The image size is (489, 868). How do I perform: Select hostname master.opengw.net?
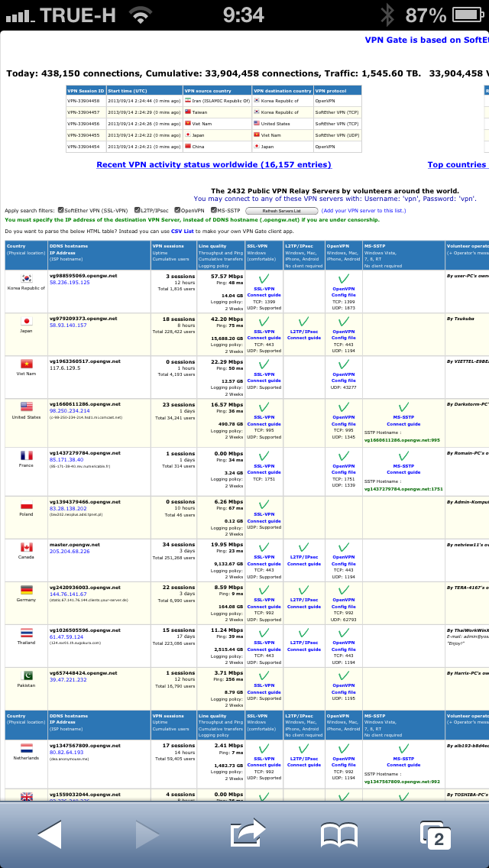pos(74,545)
